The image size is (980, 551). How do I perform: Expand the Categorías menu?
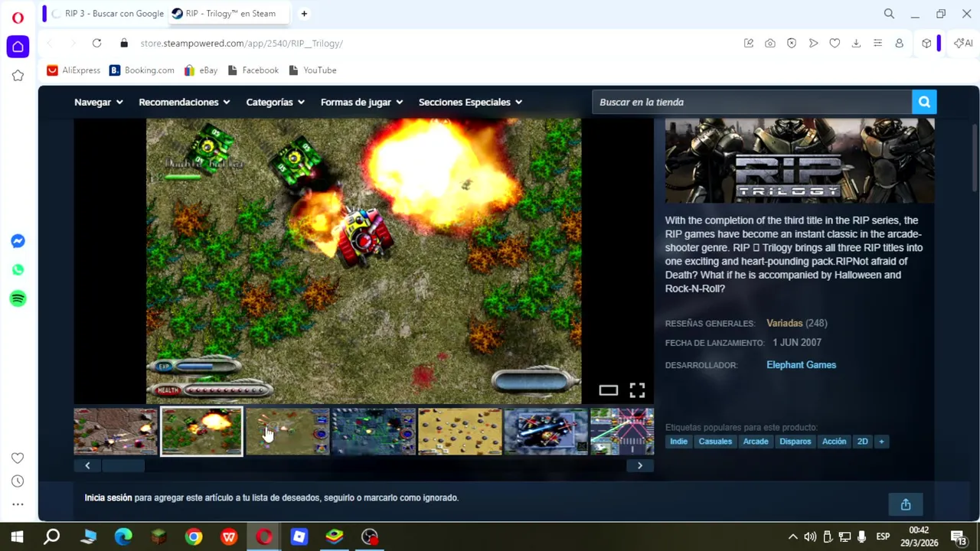(276, 102)
